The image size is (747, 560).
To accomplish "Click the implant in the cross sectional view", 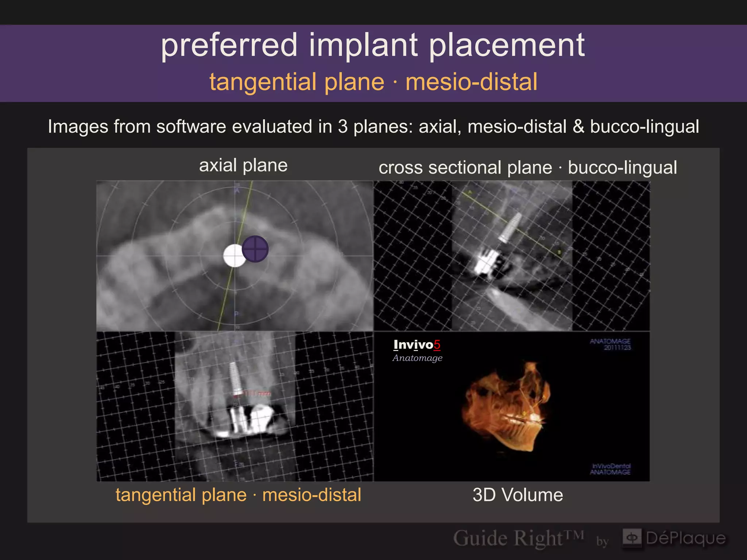I will 510,228.
